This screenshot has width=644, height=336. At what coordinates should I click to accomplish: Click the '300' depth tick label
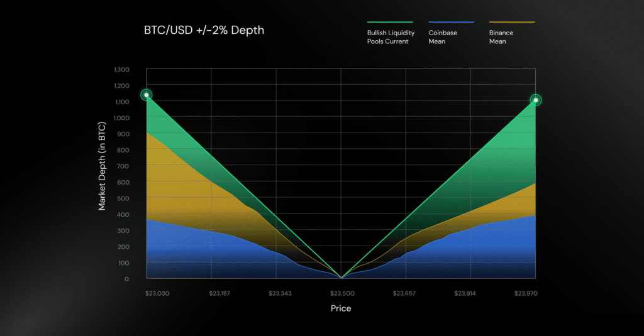123,231
